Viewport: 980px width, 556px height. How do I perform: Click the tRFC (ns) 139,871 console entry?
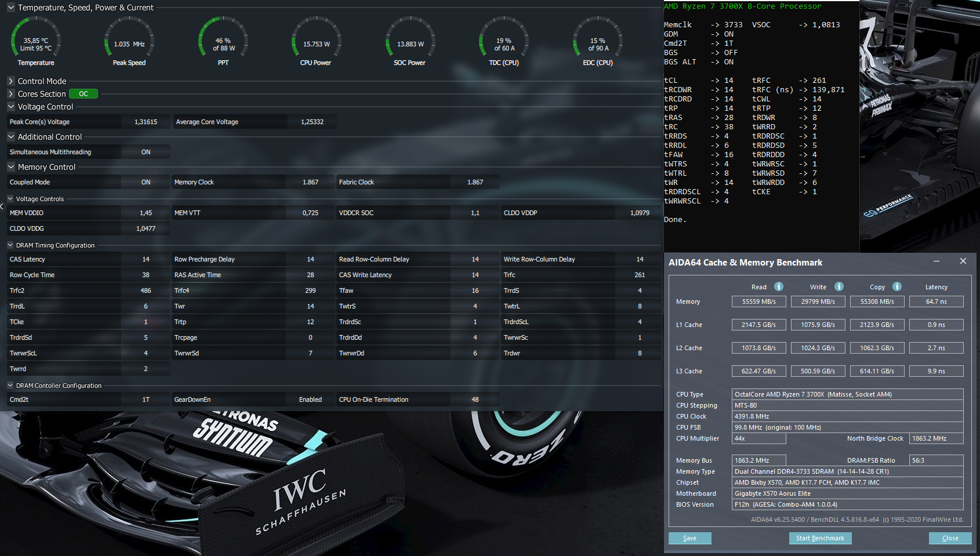coord(798,90)
